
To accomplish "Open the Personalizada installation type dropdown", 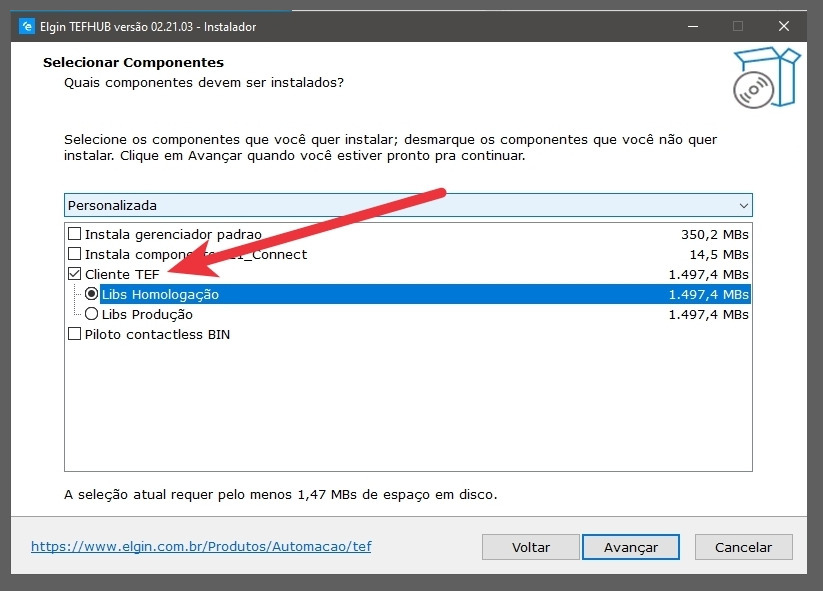I will [408, 205].
